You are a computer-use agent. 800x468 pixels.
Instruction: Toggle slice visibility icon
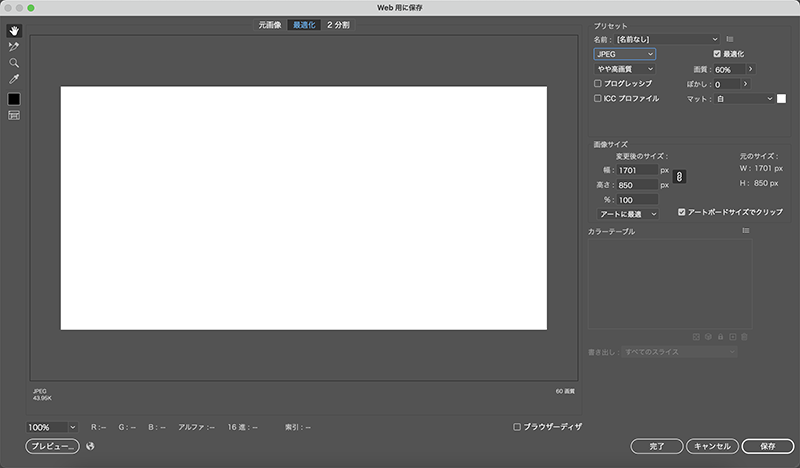[14, 115]
